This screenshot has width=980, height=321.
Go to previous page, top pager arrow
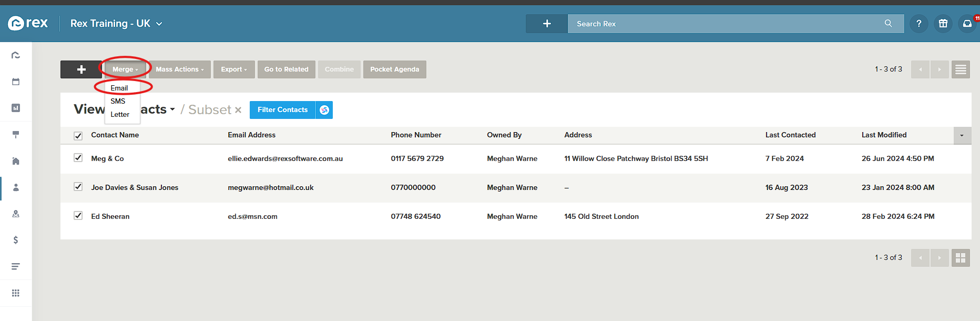pos(920,69)
